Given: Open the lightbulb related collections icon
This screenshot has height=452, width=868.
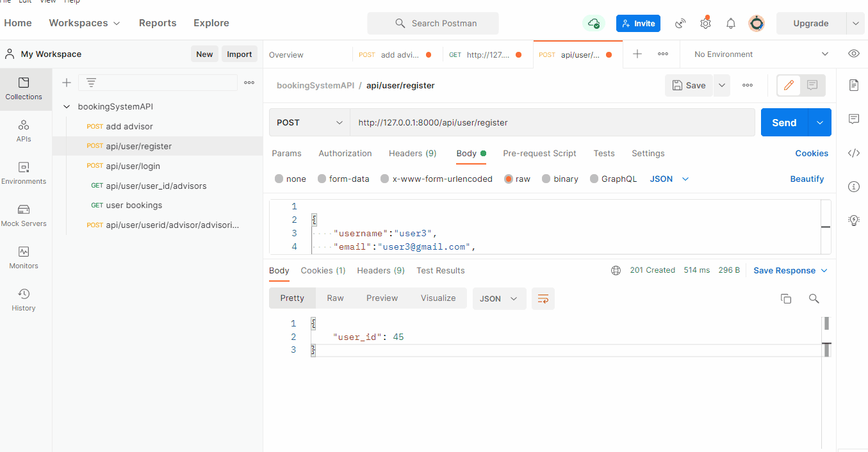Looking at the screenshot, I should pyautogui.click(x=853, y=221).
